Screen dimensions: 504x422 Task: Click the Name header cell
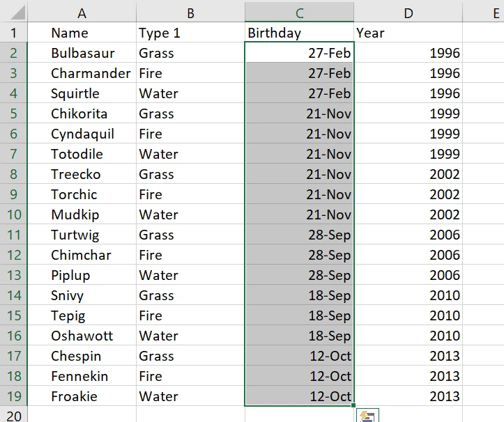[82, 33]
